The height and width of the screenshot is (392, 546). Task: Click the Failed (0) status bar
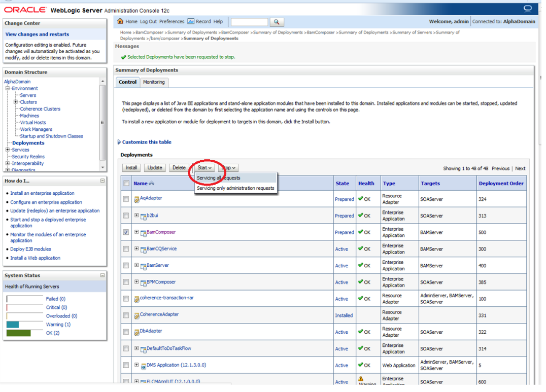[24, 299]
